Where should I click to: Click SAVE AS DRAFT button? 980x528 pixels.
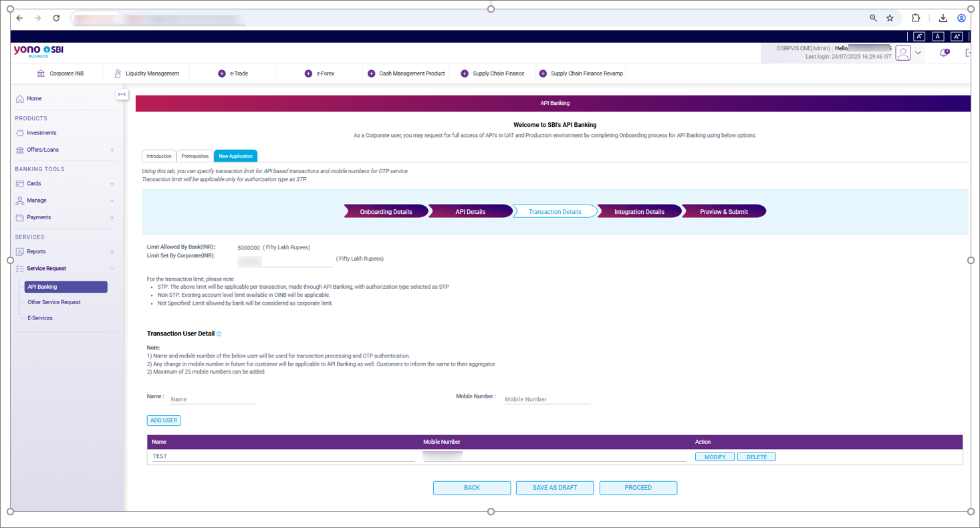[555, 488]
